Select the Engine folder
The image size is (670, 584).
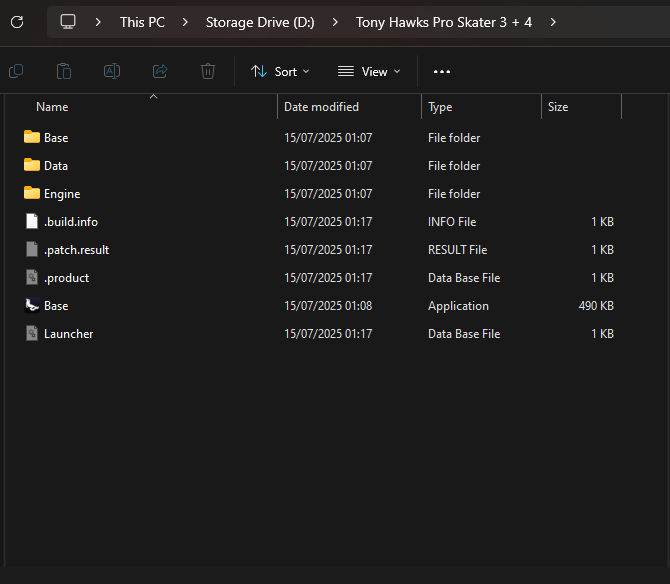pyautogui.click(x=61, y=194)
